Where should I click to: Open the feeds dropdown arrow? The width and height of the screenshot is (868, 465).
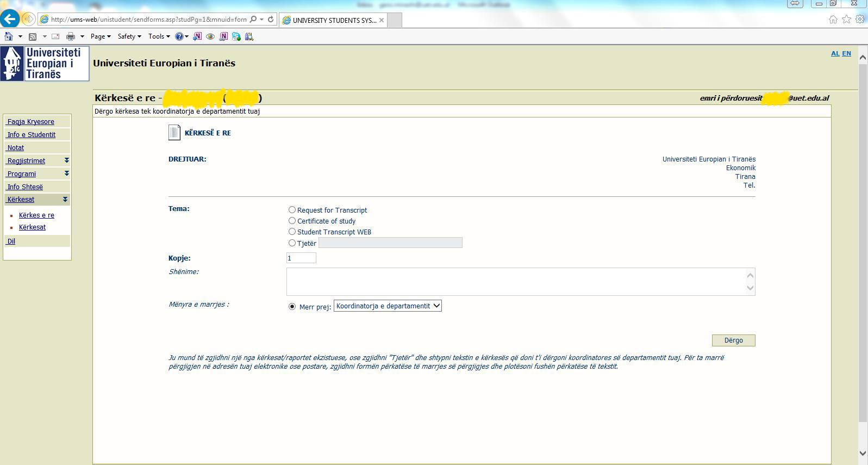tap(45, 36)
